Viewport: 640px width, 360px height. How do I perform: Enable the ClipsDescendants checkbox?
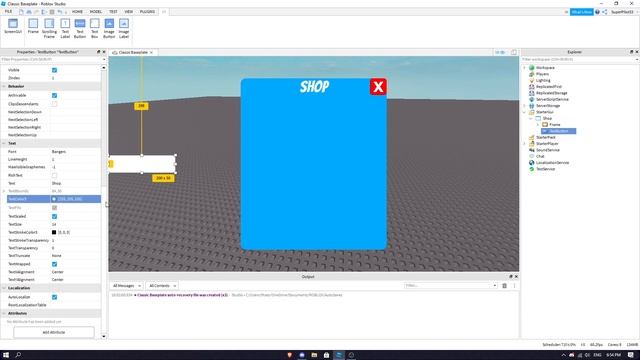(54, 104)
